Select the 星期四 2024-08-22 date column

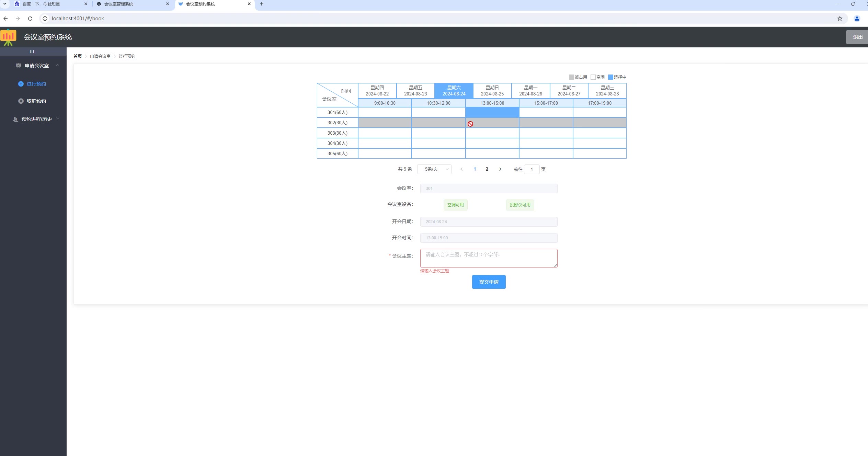point(377,91)
